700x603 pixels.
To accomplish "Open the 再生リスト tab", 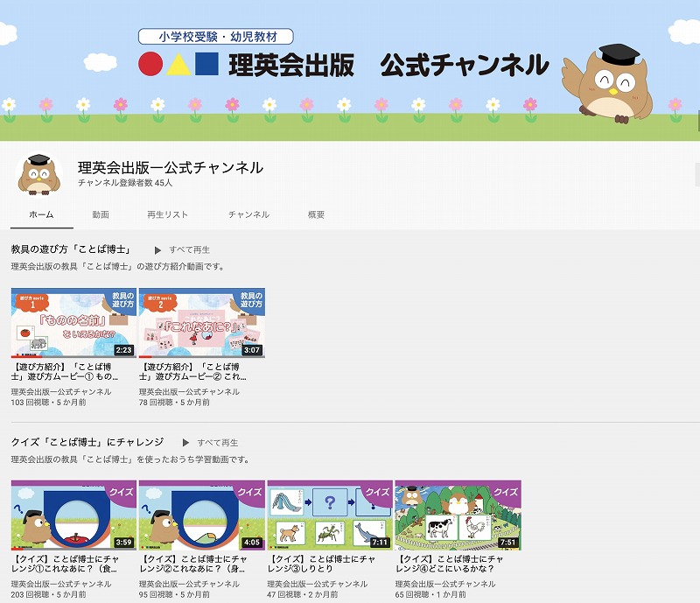I will tap(167, 214).
